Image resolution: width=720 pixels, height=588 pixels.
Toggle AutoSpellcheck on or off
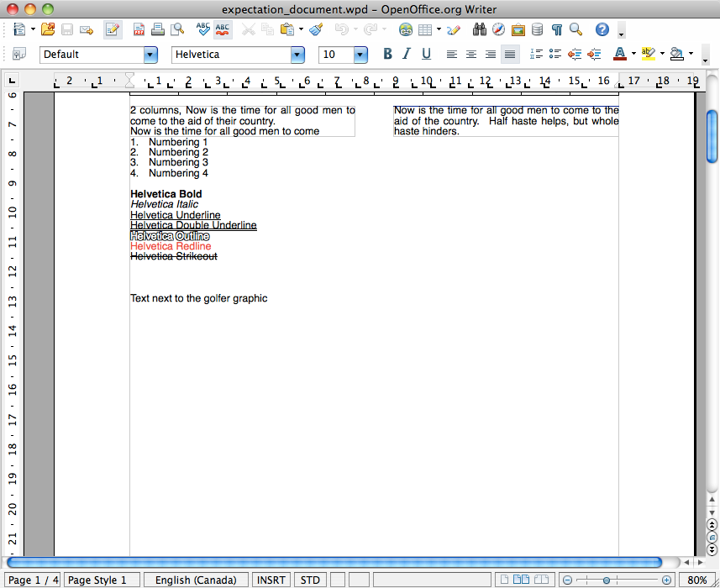223,30
